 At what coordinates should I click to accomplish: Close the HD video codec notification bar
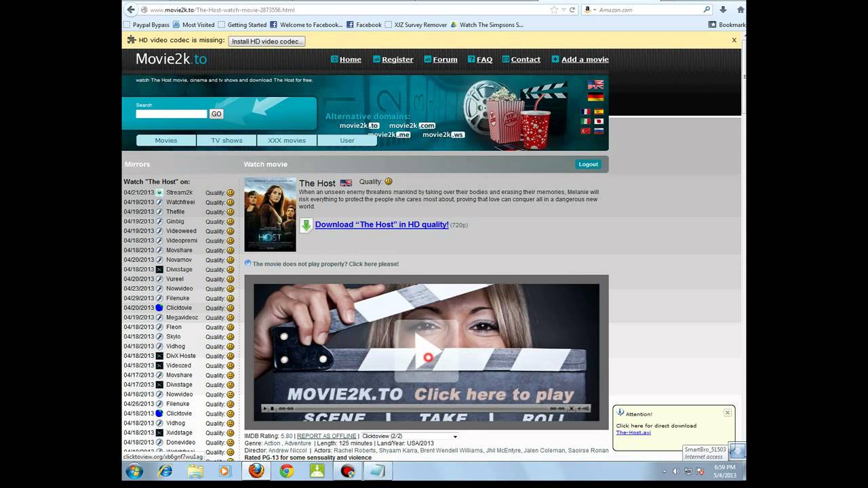point(734,40)
